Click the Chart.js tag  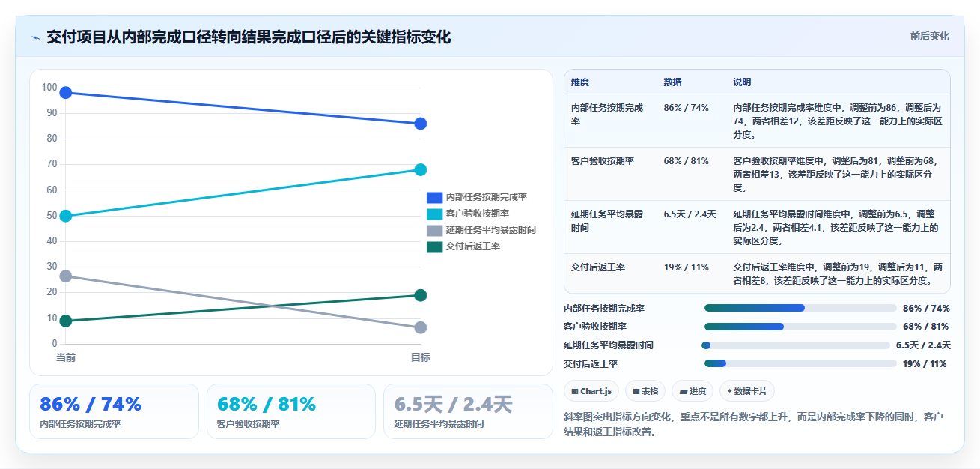(x=591, y=391)
